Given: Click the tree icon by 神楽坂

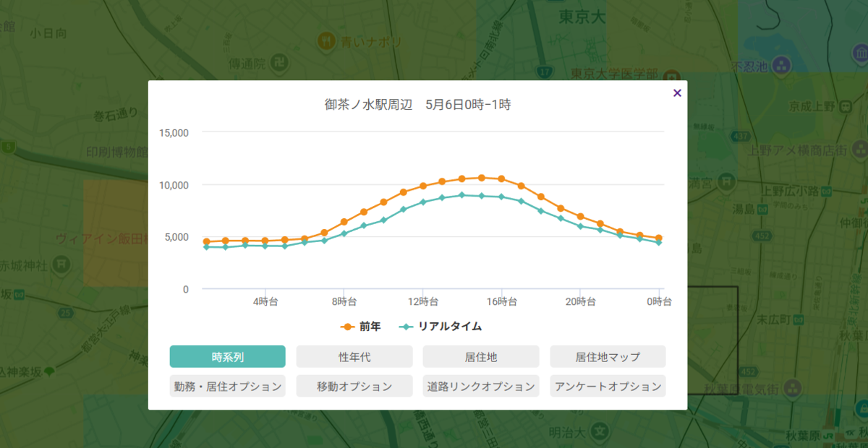Looking at the screenshot, I should [x=48, y=372].
